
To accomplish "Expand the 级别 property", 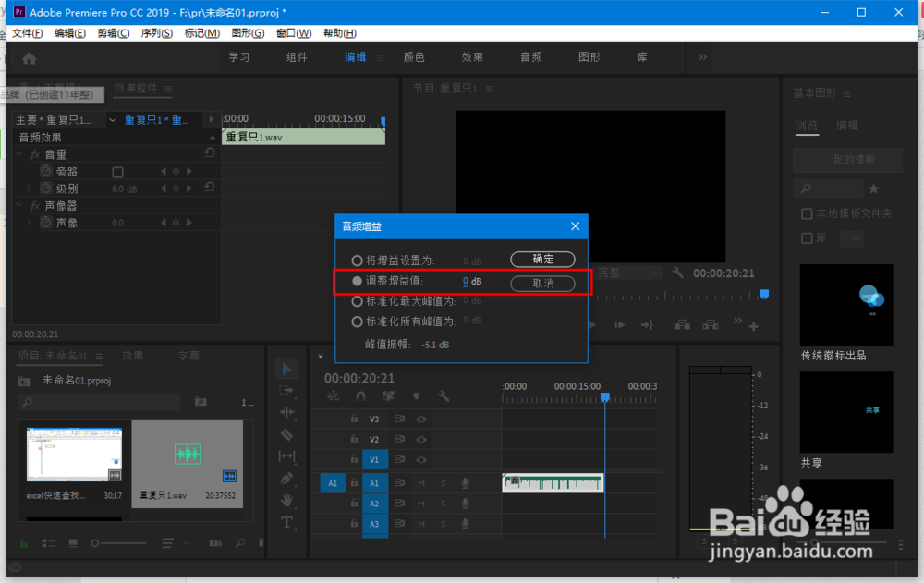I will click(x=29, y=188).
